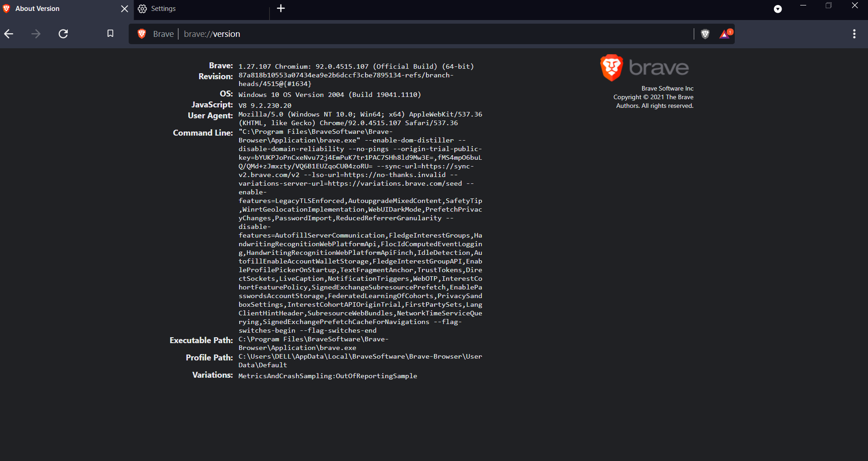Screen dimensions: 868x461
Task: Bookmark the current page
Action: (x=110, y=34)
